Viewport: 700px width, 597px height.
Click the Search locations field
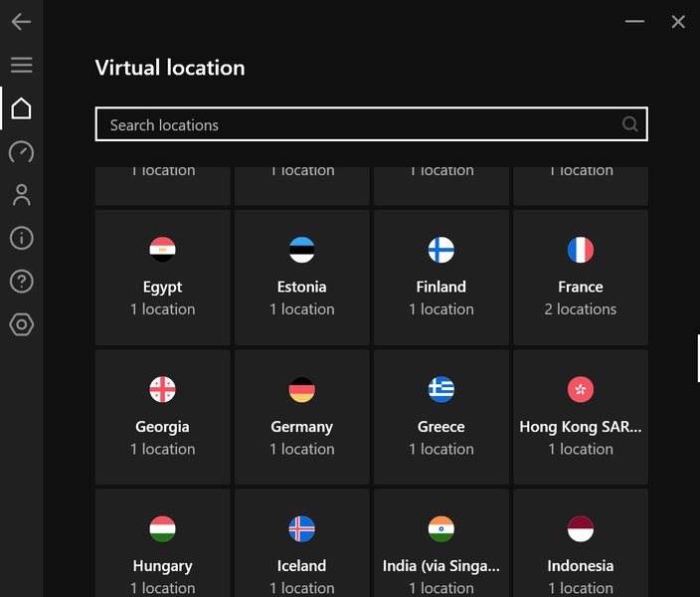point(358,124)
